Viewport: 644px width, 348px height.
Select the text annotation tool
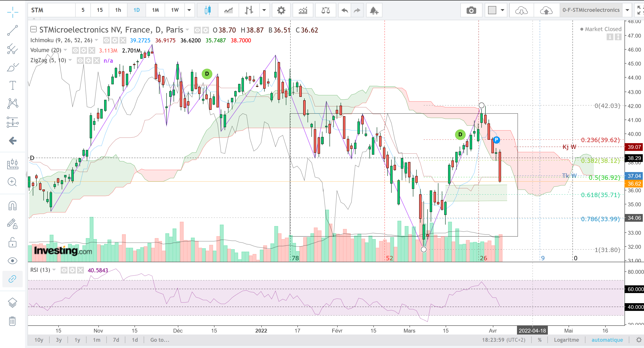point(13,85)
